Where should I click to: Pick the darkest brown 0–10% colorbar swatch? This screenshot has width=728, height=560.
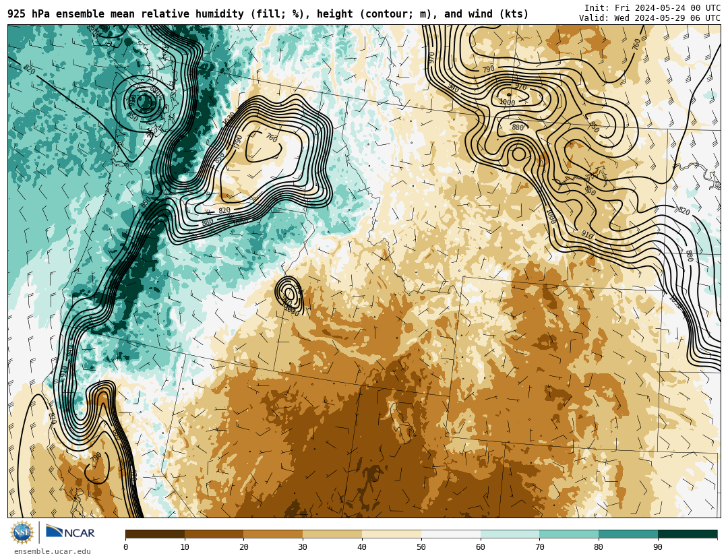click(155, 534)
